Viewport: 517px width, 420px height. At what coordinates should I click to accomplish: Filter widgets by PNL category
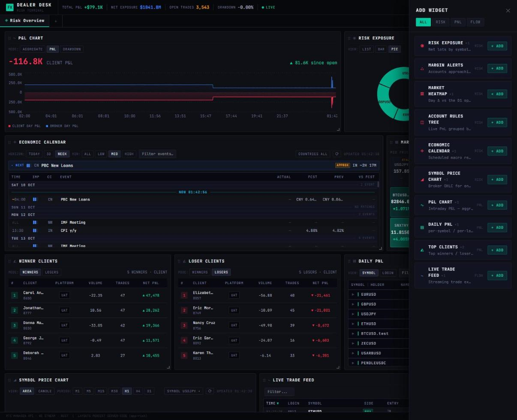click(458, 22)
